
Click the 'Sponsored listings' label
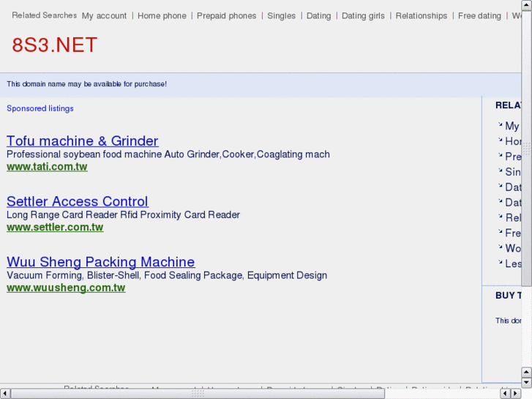(40, 108)
